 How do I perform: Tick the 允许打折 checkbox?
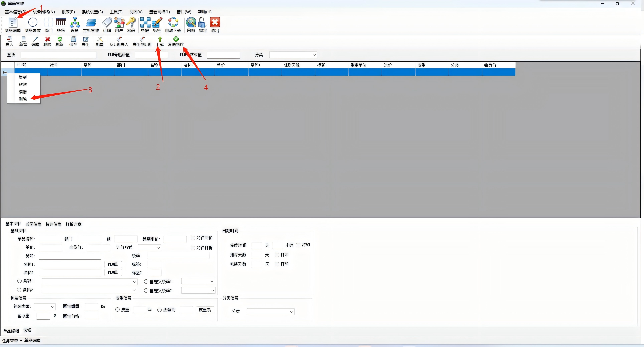193,248
